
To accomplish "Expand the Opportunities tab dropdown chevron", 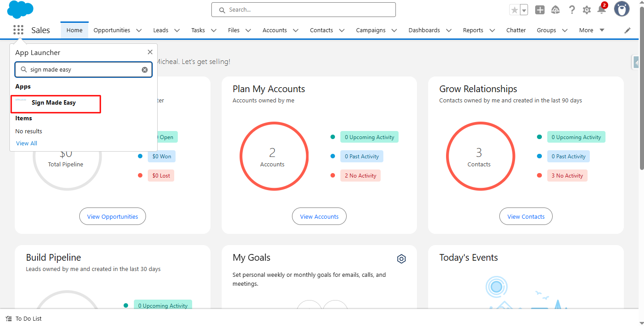I will (139, 30).
